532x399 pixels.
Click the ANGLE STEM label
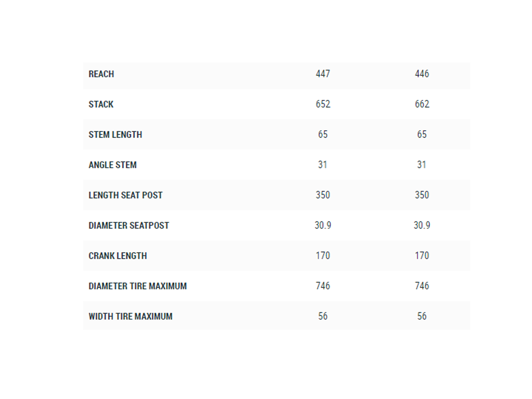[113, 165]
